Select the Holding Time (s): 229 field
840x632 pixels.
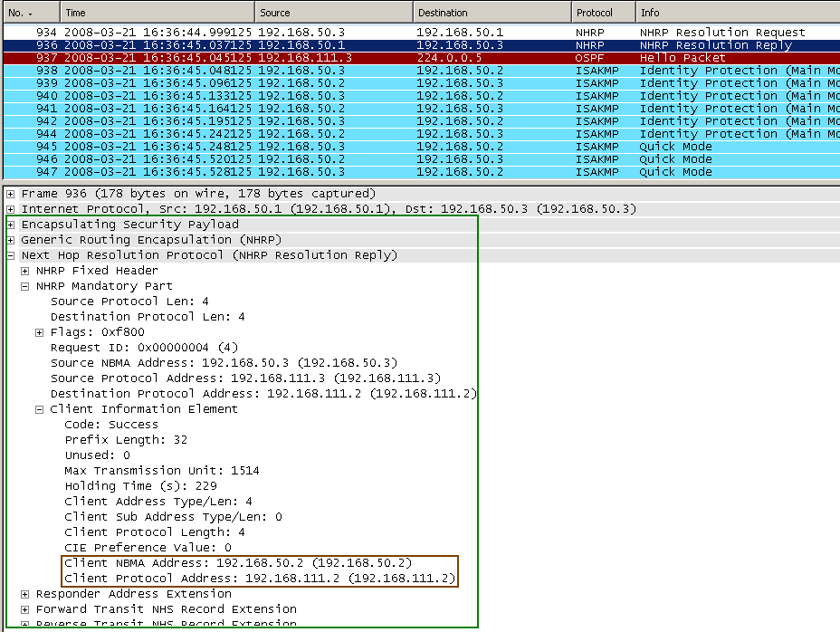[140, 486]
